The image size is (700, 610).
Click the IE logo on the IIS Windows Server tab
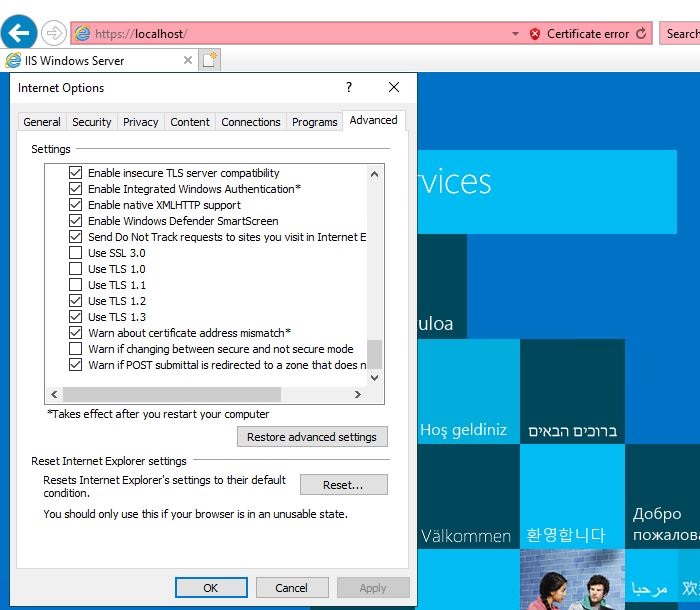[13, 60]
